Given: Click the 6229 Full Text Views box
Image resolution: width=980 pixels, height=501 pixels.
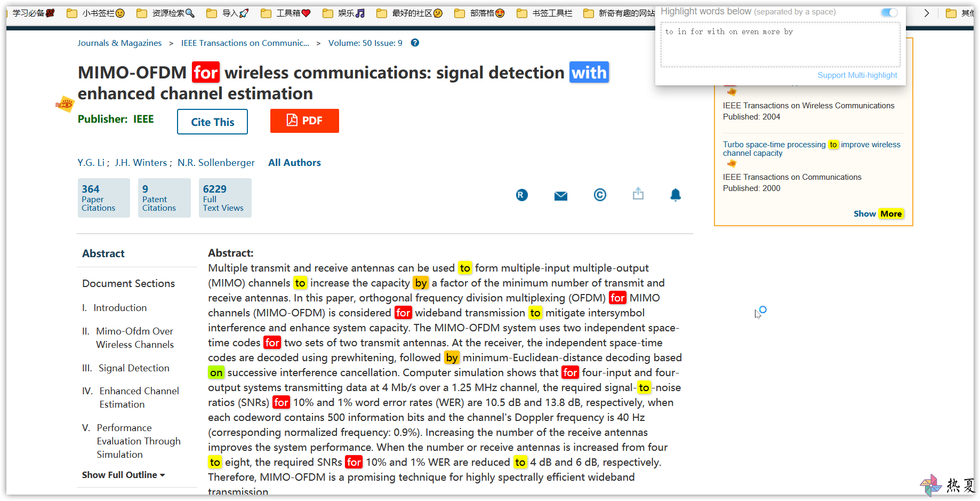Looking at the screenshot, I should point(225,198).
